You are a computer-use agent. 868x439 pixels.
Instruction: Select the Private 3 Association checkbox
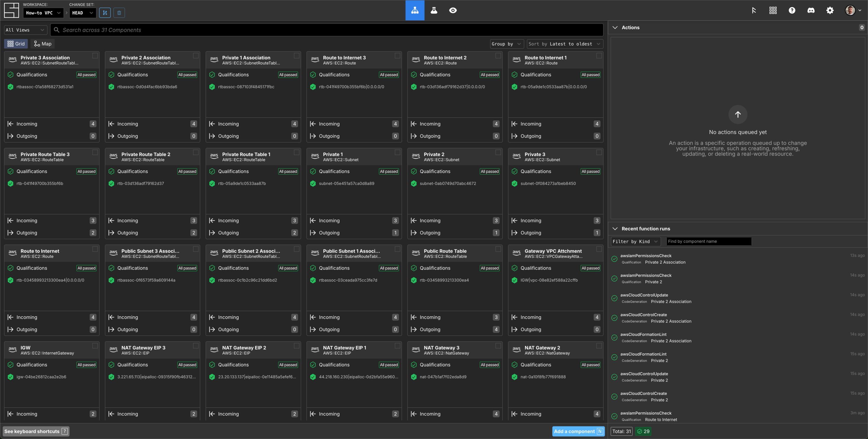pyautogui.click(x=95, y=56)
